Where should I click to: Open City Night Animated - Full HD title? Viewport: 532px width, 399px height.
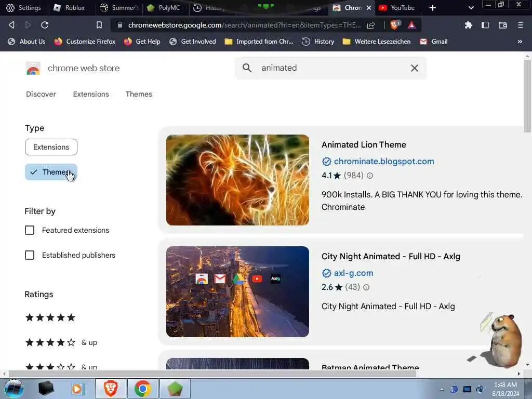coord(391,257)
